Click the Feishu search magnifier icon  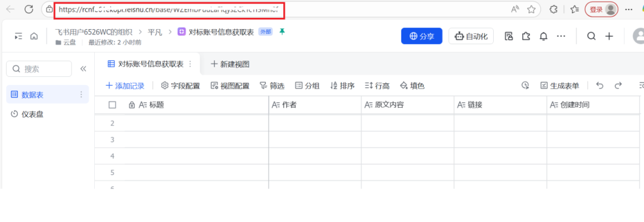point(591,36)
